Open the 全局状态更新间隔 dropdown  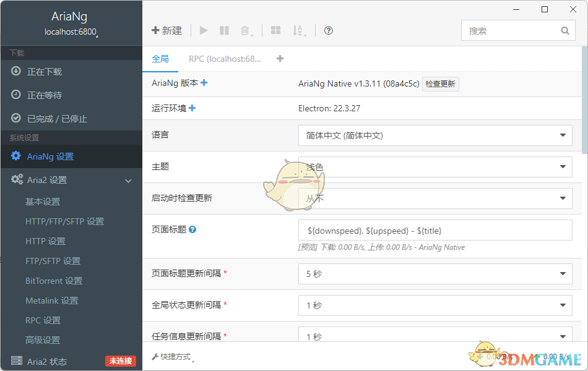point(435,305)
